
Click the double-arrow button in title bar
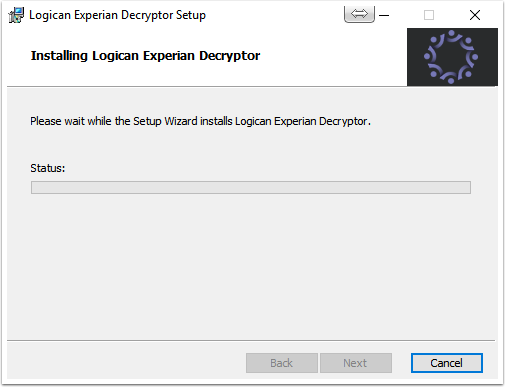point(359,14)
